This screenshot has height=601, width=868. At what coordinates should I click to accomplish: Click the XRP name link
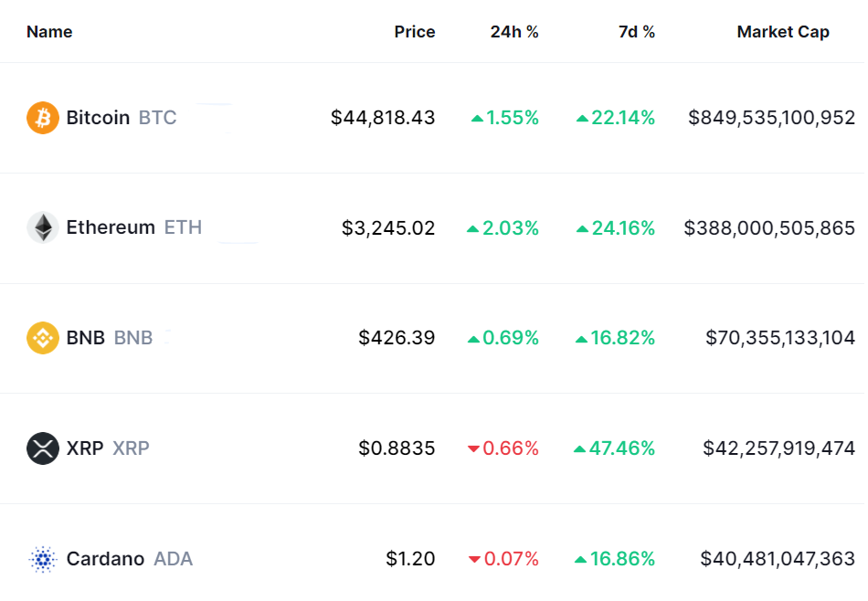pyautogui.click(x=85, y=448)
